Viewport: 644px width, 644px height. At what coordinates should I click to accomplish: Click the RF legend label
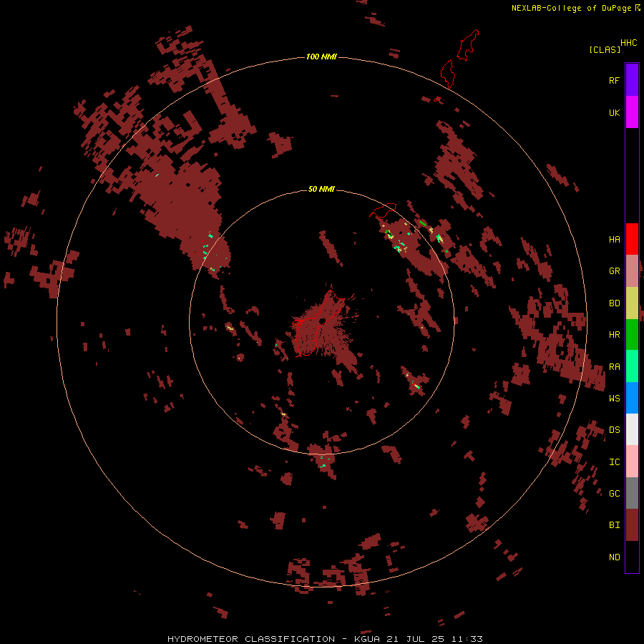click(x=614, y=80)
